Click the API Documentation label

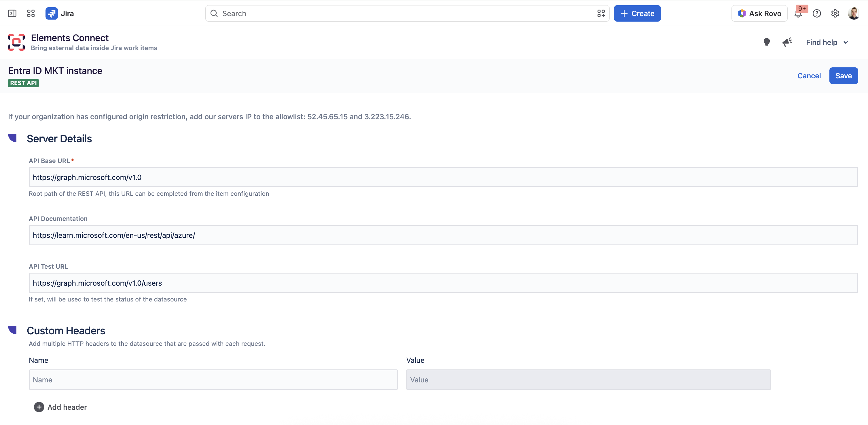58,219
